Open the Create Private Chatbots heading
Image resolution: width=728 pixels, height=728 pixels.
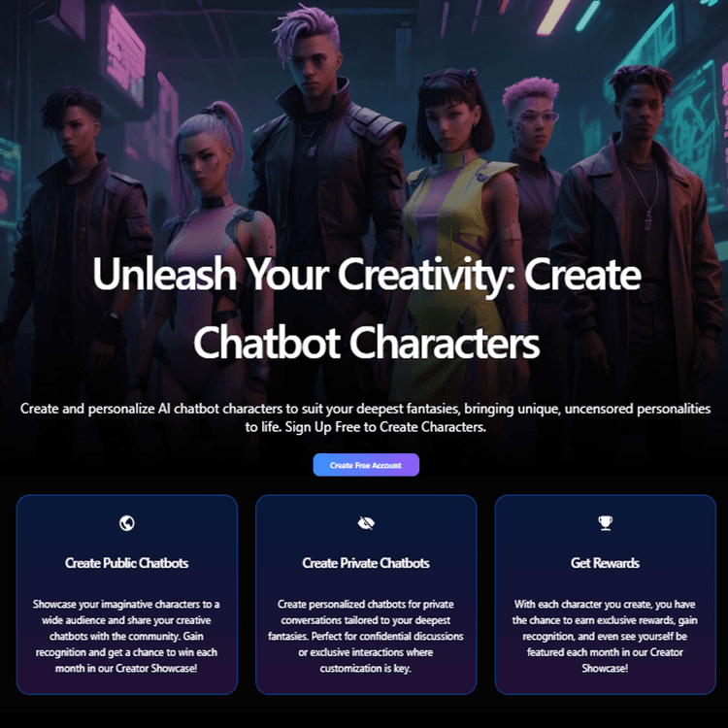click(x=366, y=563)
